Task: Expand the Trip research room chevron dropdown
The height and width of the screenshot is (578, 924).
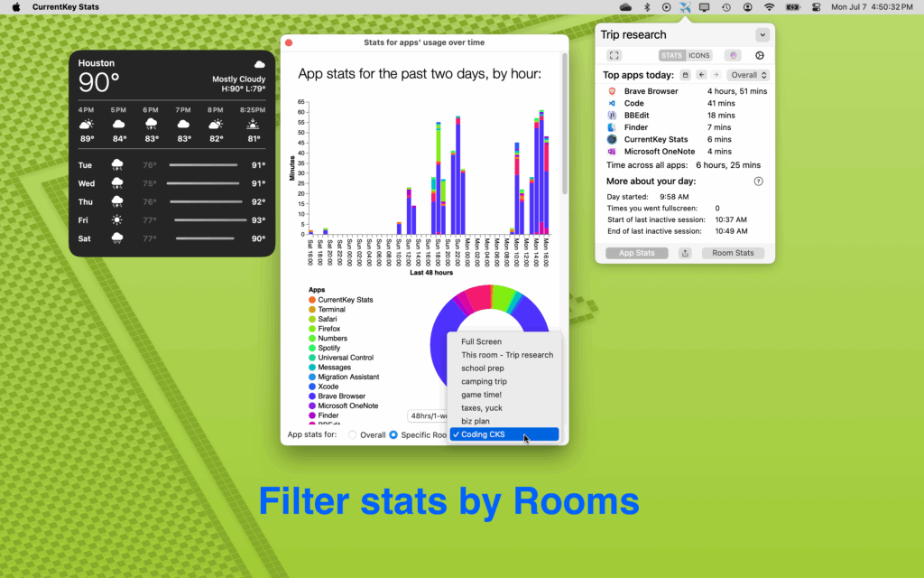Action: tap(762, 35)
